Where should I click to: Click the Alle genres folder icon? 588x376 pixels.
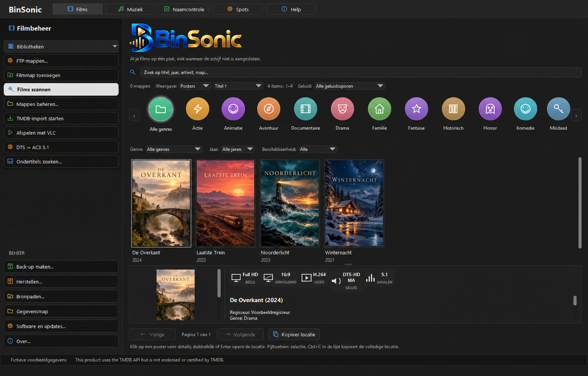pos(160,109)
